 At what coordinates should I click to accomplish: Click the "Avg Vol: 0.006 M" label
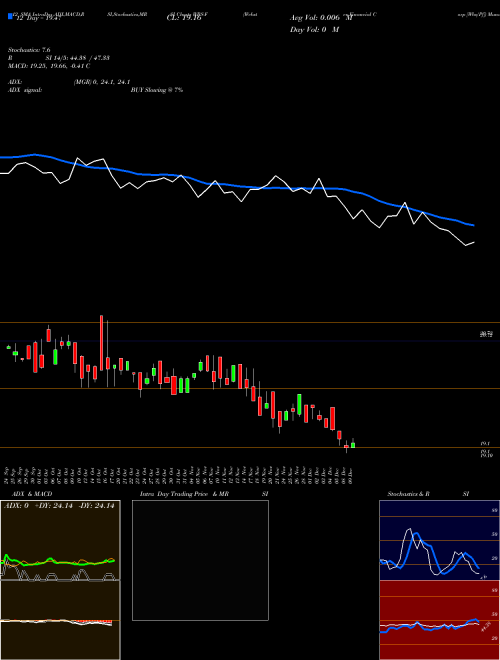[x=321, y=18]
